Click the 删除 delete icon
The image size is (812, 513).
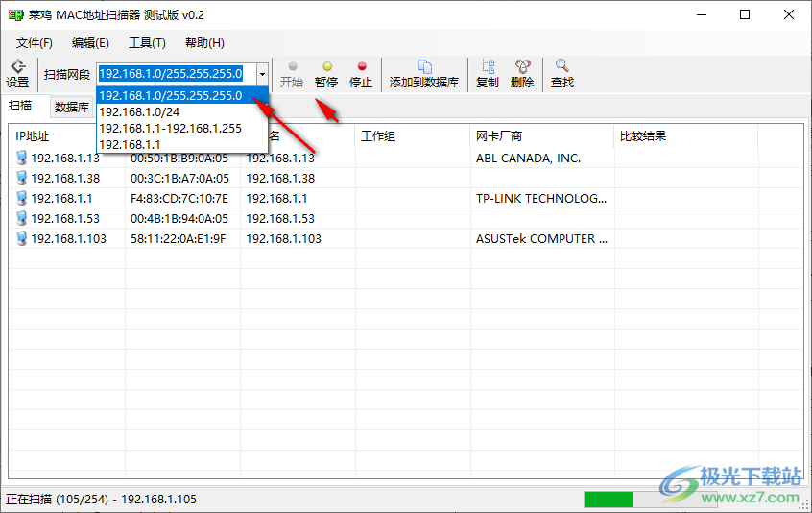click(522, 74)
